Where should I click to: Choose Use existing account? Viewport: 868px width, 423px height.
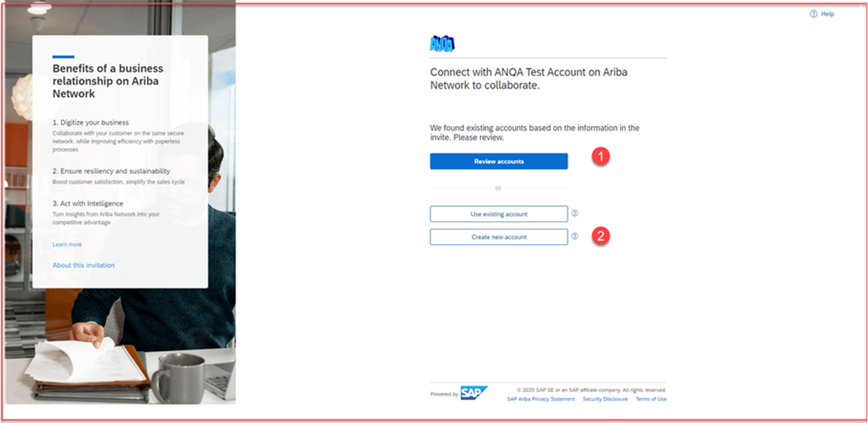[498, 214]
